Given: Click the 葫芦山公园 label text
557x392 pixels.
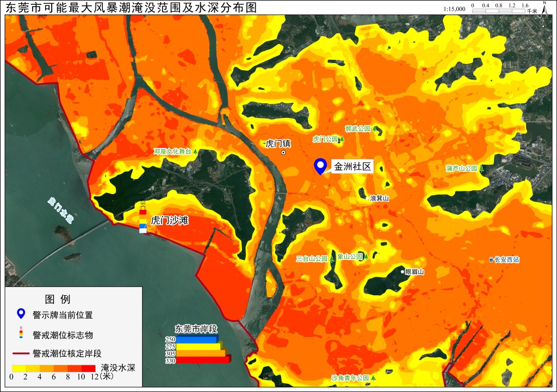Looking at the screenshot, I should coord(462,168).
